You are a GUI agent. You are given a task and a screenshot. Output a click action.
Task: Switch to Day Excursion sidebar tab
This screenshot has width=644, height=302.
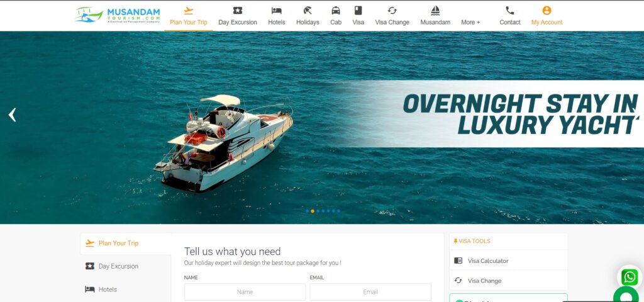(118, 266)
